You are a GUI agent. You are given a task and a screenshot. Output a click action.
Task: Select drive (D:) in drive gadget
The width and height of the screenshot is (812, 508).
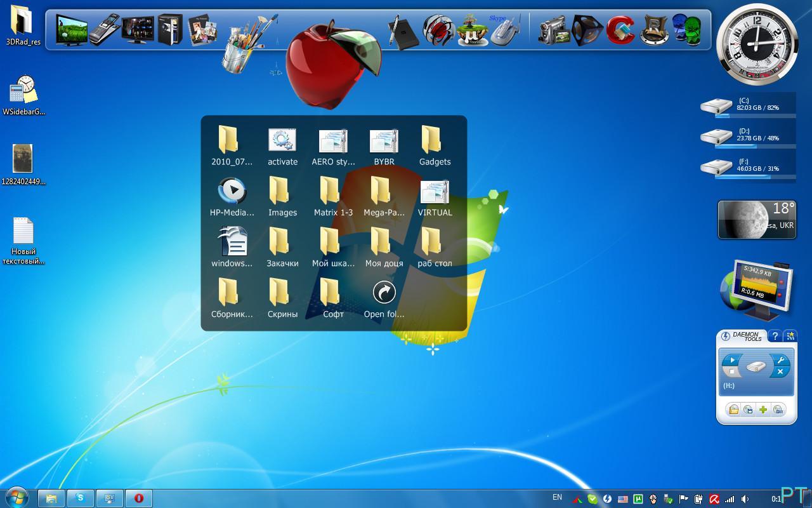click(x=749, y=137)
